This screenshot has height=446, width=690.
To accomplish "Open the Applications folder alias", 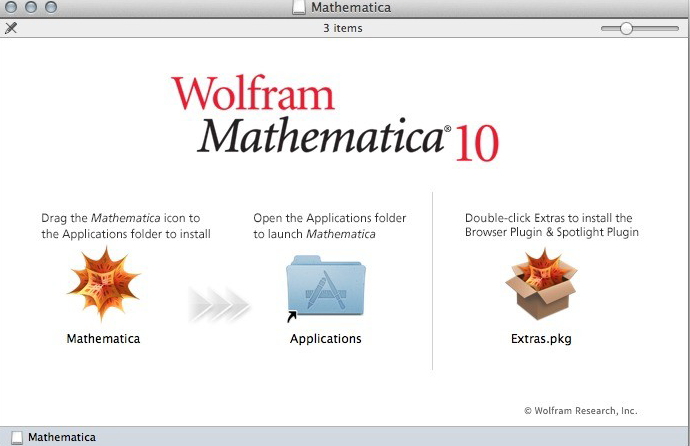I will pos(326,286).
